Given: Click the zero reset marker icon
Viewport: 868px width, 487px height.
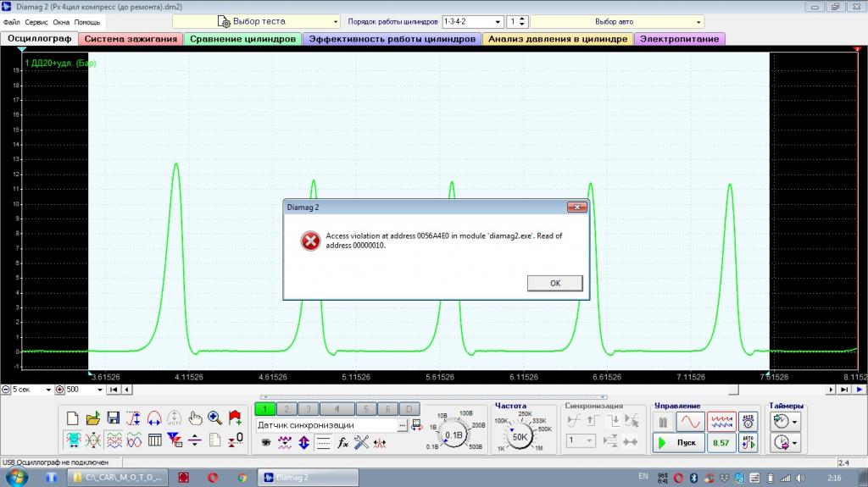Looking at the screenshot, I should click(x=236, y=440).
